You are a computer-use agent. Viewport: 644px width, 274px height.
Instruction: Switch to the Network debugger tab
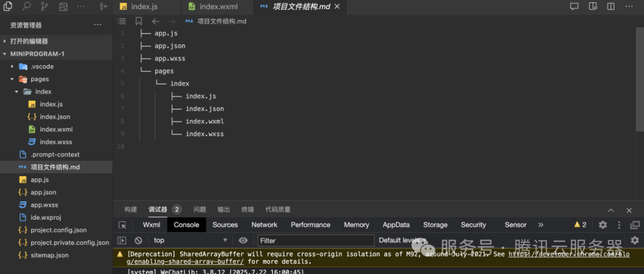[x=264, y=224]
